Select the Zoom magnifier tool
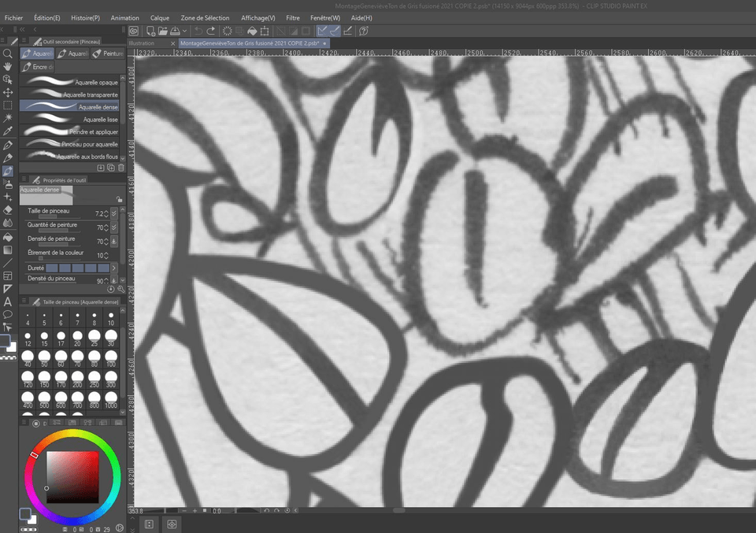This screenshot has width=756, height=533. click(8, 54)
